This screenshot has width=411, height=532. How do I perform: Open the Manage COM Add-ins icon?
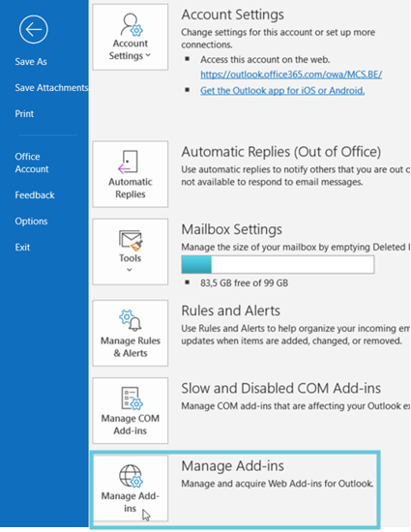[132, 399]
